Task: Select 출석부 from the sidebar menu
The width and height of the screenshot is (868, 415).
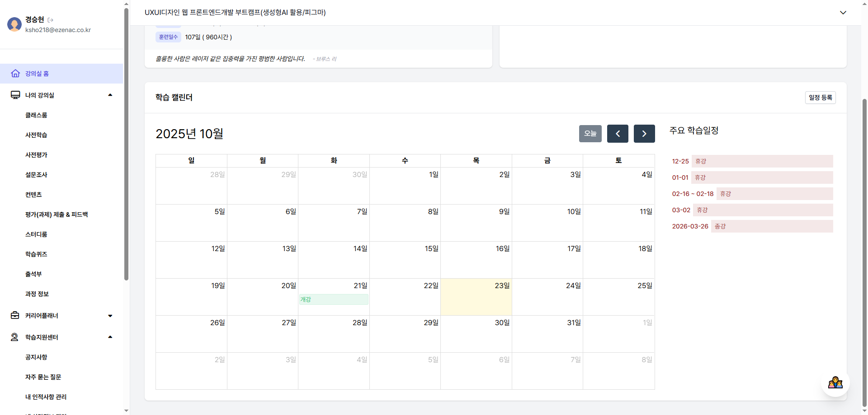Action: pyautogui.click(x=33, y=274)
